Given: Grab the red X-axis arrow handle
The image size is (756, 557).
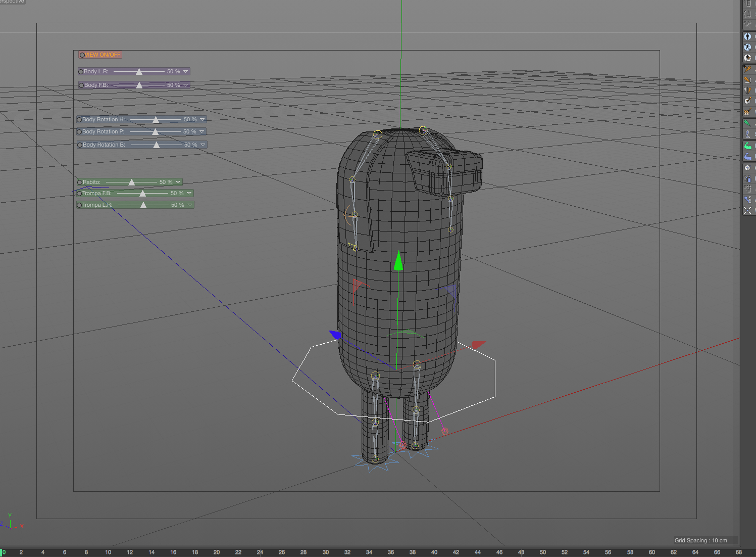Looking at the screenshot, I should [x=478, y=345].
